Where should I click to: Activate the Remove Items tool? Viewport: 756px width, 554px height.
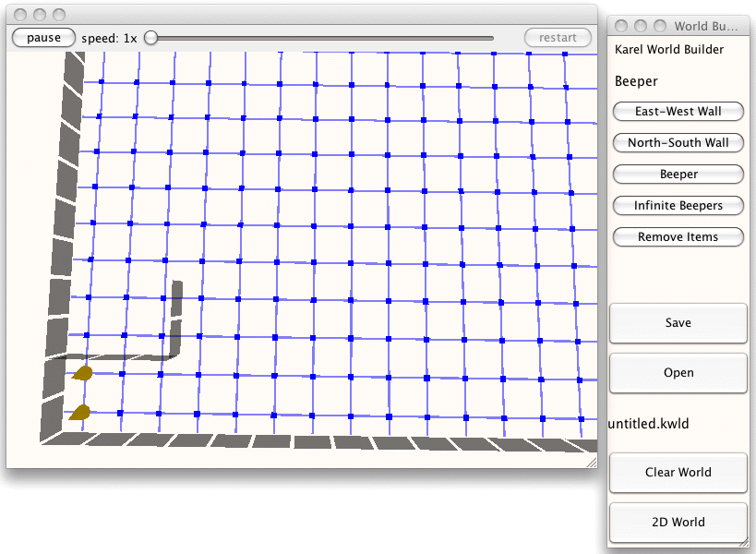coord(678,237)
